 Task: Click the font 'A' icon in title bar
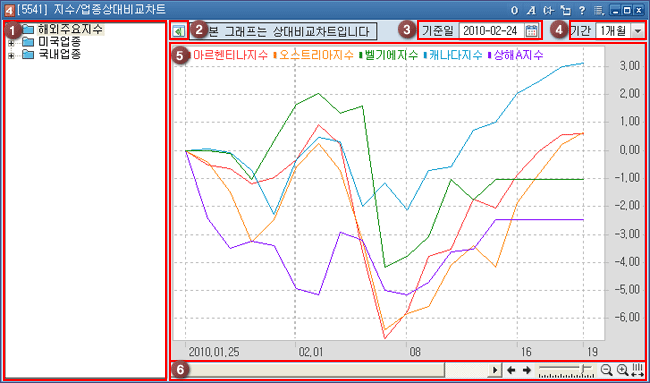tap(531, 10)
